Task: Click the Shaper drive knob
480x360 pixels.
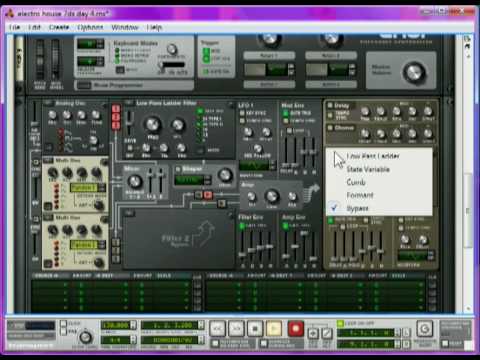Action: pos(225,175)
